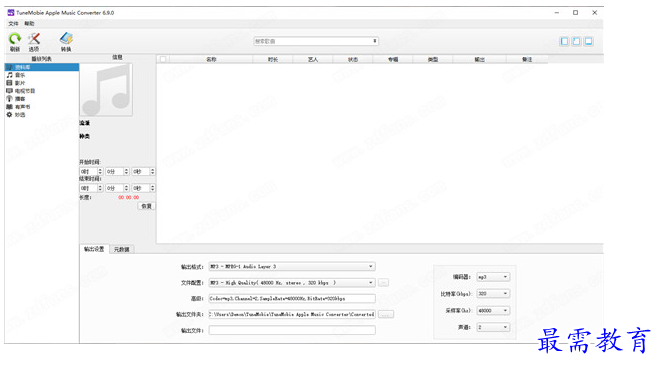Viewport: 659px width, 372px height.
Task: Sort by the Output (输出) column header
Action: pyautogui.click(x=480, y=59)
